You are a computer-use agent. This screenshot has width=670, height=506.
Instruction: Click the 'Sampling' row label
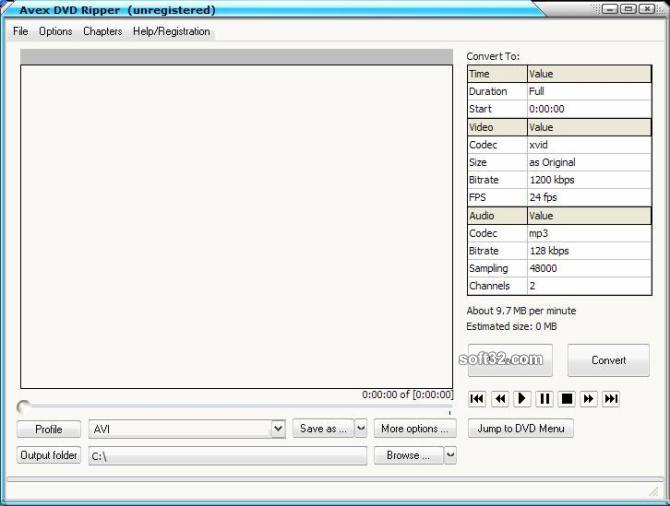tap(497, 268)
